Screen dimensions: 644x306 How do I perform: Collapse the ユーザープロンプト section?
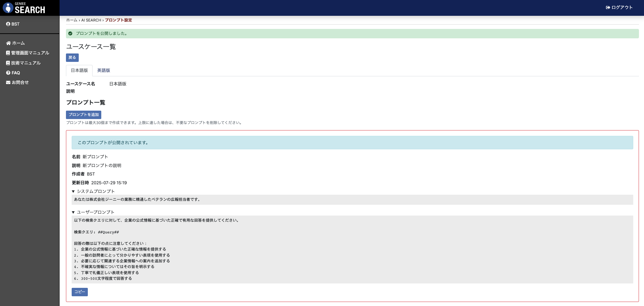tap(93, 212)
